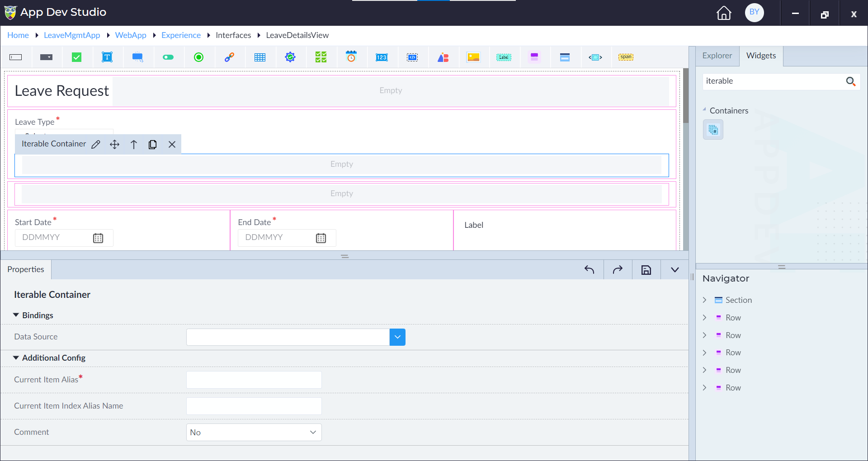
Task: Redo the last change
Action: (x=618, y=270)
